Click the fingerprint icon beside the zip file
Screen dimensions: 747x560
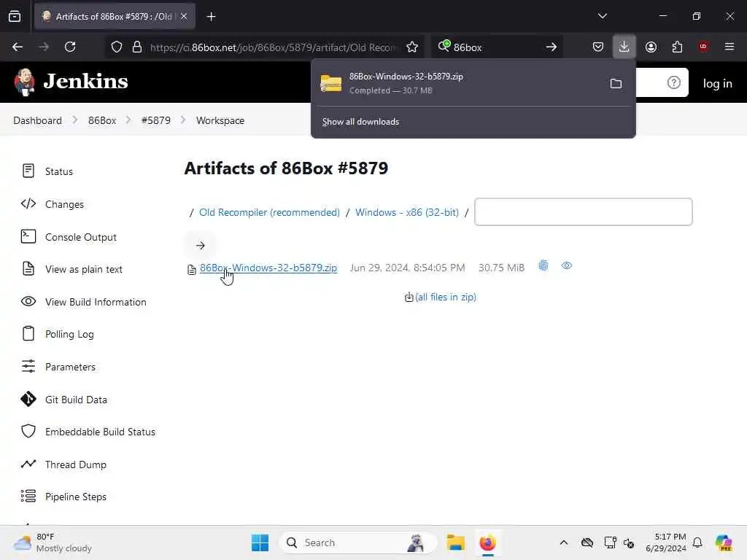(543, 265)
